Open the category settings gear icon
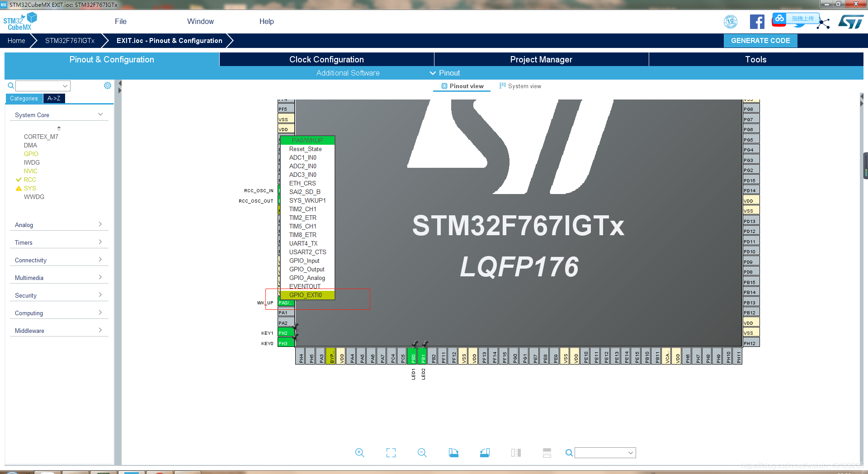The height and width of the screenshot is (474, 868). click(108, 85)
